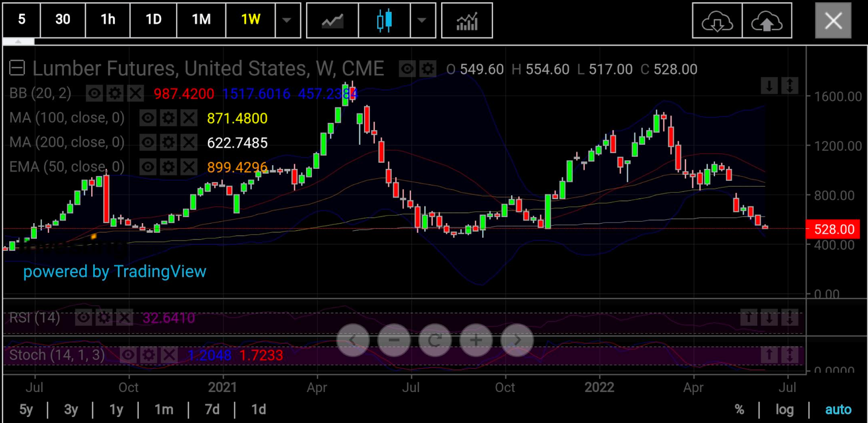The image size is (868, 423).
Task: Open settings of MA (200, close, 0)
Action: click(168, 142)
